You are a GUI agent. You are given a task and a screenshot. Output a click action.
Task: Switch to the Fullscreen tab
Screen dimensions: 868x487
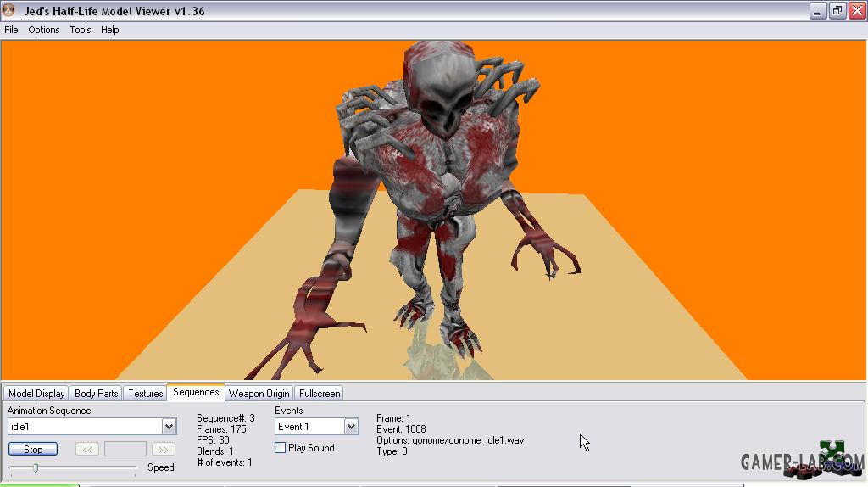pos(320,394)
